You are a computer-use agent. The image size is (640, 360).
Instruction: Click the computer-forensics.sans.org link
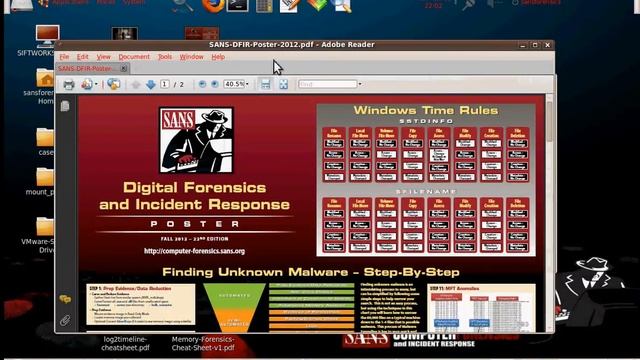(x=194, y=251)
